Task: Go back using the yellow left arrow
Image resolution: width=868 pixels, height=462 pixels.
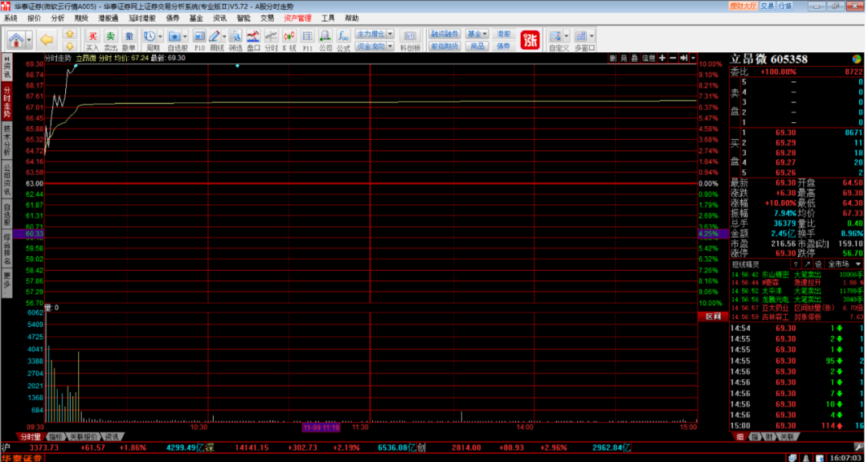Action: point(47,39)
